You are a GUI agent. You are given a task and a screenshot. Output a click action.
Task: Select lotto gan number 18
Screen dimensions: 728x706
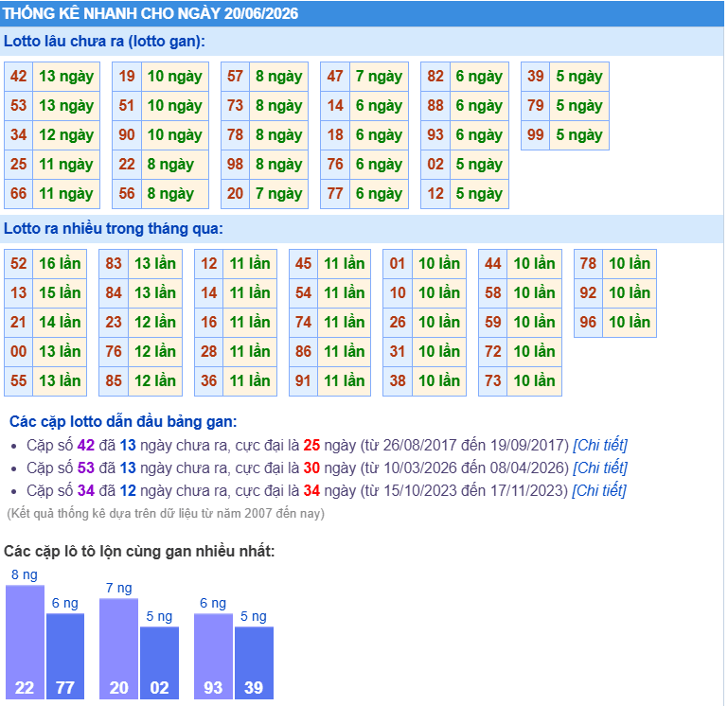point(335,135)
